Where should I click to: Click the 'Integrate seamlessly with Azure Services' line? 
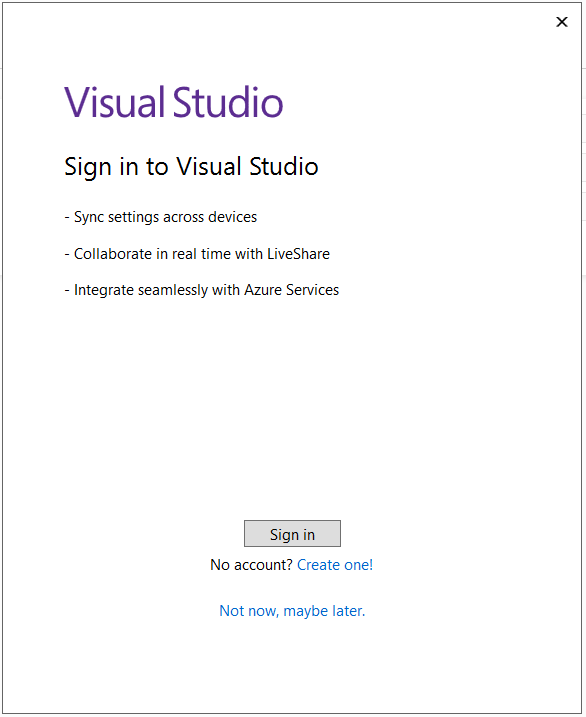[202, 290]
